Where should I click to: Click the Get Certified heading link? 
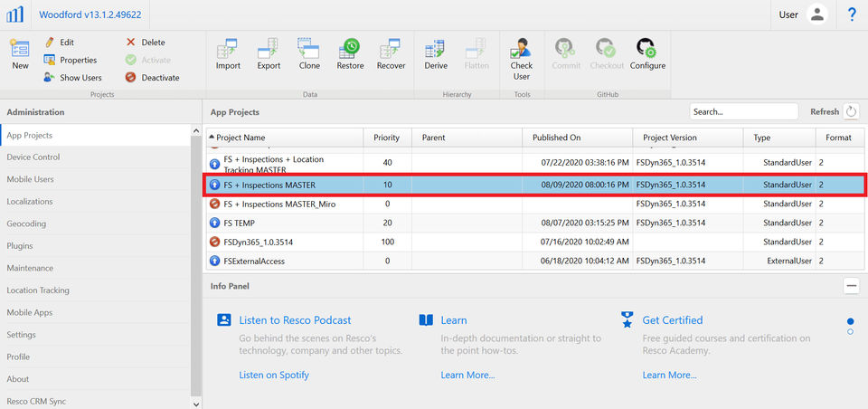click(x=673, y=319)
